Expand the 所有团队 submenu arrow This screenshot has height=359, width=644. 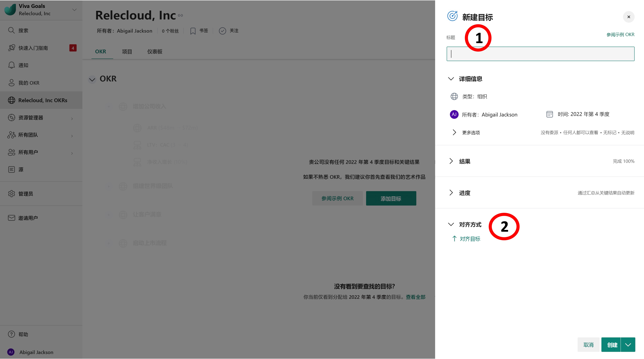[x=72, y=136]
